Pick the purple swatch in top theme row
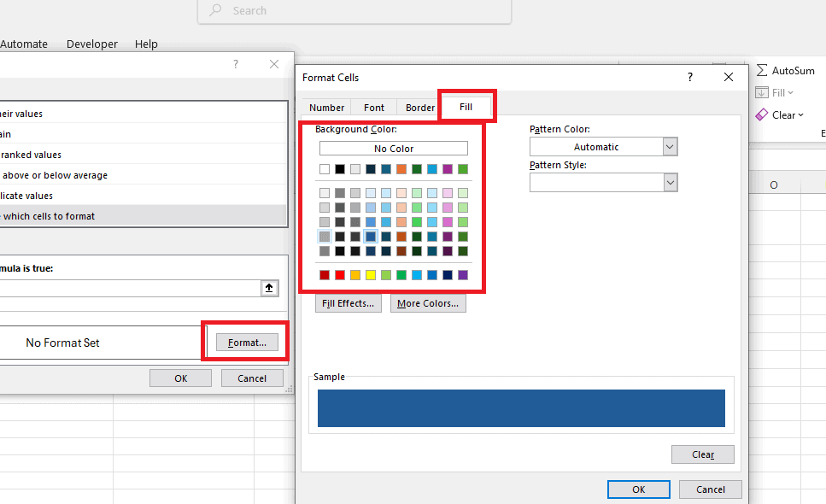Image resolution: width=826 pixels, height=504 pixels. pos(448,169)
